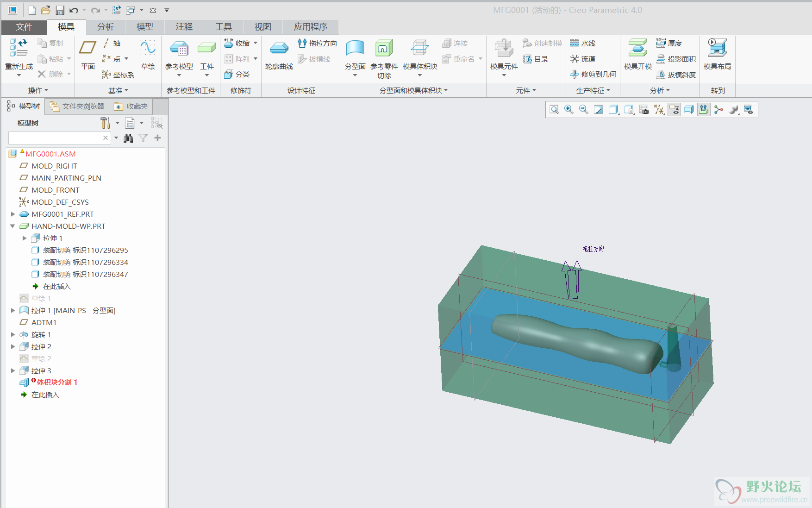The width and height of the screenshot is (812, 508).
Task: Click the binoculars search icon in model tree
Action: (129, 138)
